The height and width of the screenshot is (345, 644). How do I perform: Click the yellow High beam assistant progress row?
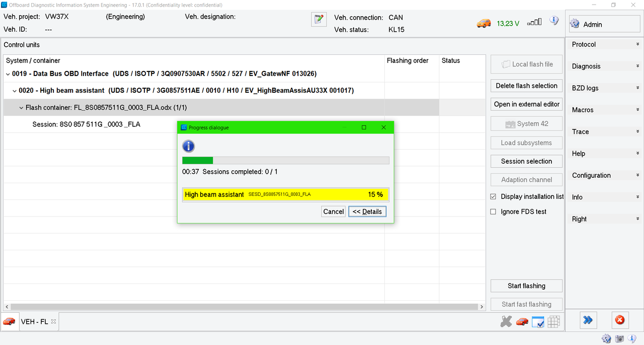coord(286,194)
